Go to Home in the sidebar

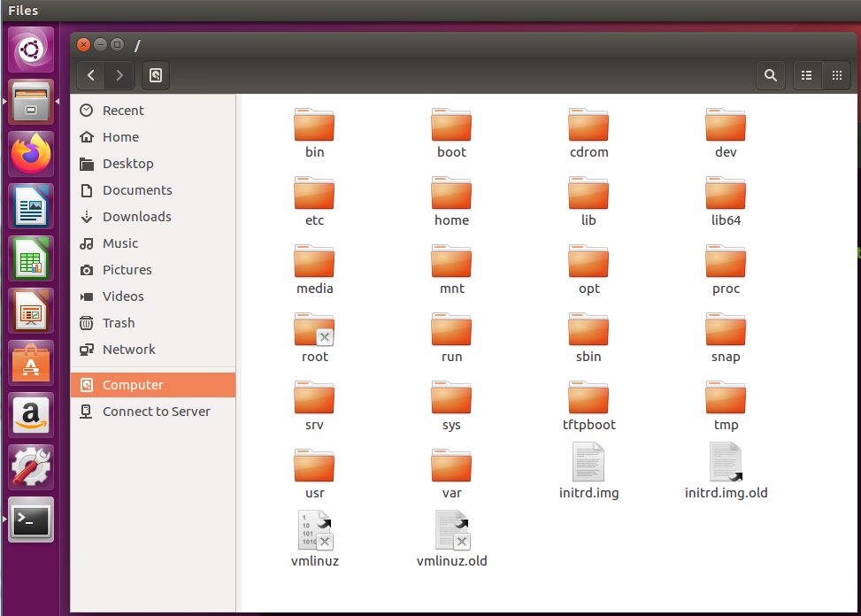coord(153,137)
